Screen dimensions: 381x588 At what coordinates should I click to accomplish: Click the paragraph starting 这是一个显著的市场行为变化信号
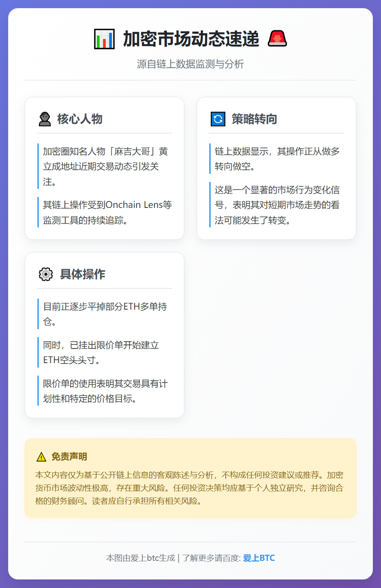click(x=277, y=205)
